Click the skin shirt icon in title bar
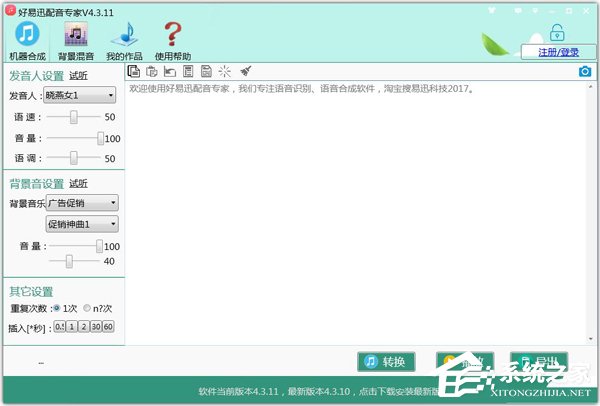Screen dimensions: 600x406 click(x=492, y=10)
